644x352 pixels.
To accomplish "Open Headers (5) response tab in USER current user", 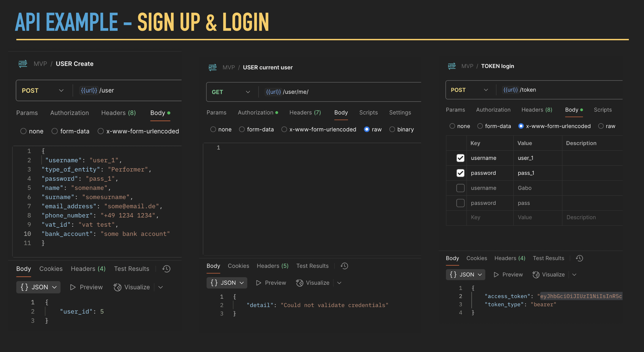I will (272, 266).
